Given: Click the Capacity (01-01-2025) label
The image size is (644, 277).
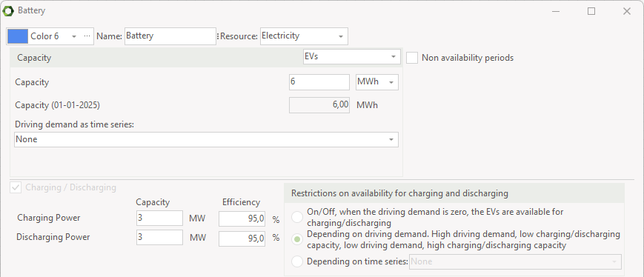Looking at the screenshot, I should [x=58, y=105].
